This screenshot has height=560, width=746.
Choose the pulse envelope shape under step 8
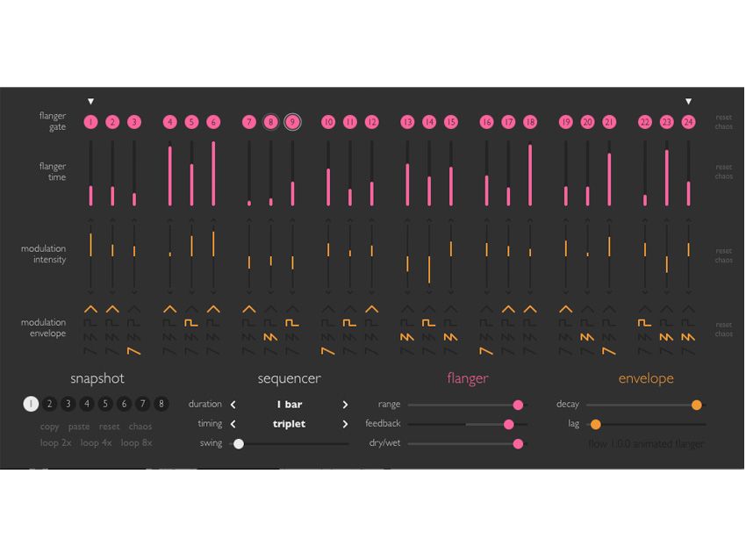pyautogui.click(x=270, y=321)
